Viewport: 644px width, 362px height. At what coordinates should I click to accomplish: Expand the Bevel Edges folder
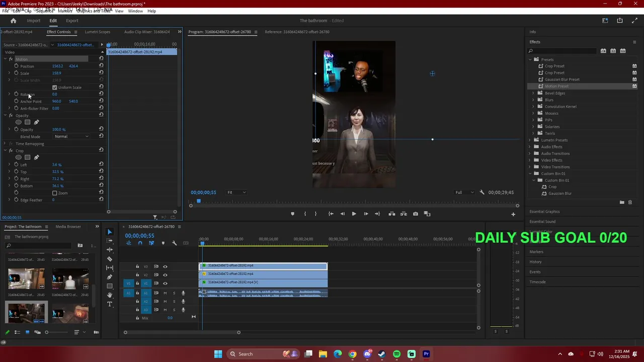pyautogui.click(x=533, y=93)
